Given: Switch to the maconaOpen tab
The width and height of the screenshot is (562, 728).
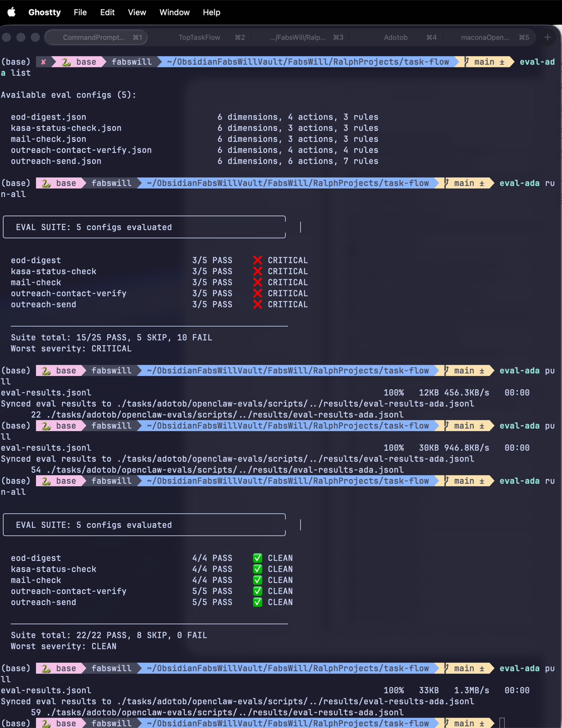Looking at the screenshot, I should (485, 37).
